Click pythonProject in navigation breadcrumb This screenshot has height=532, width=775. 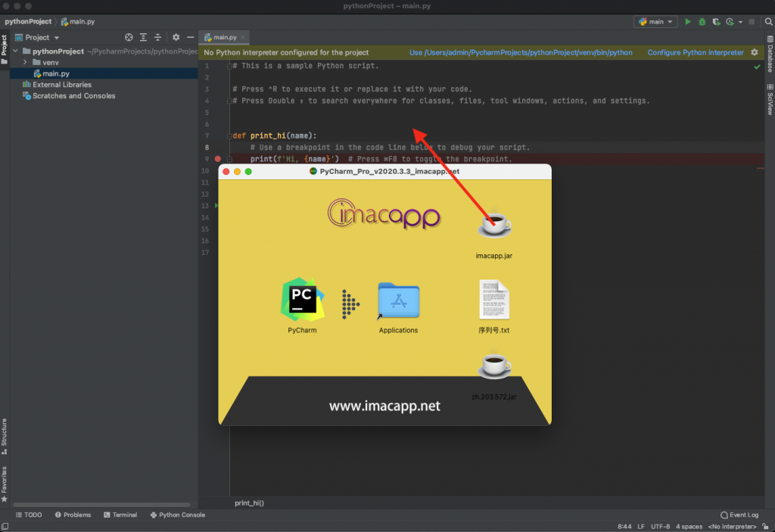click(28, 22)
